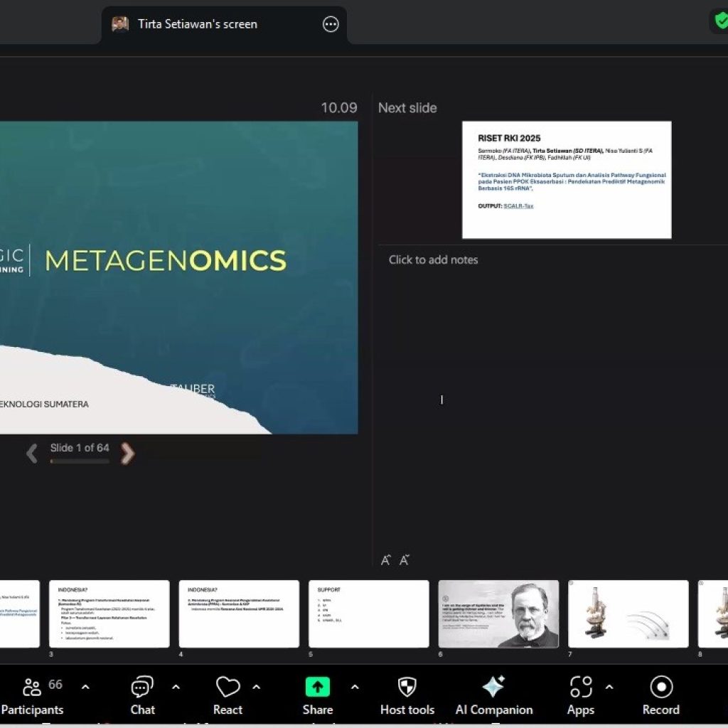Expand the React options caret
Image resolution: width=728 pixels, height=728 pixels.
tap(257, 687)
